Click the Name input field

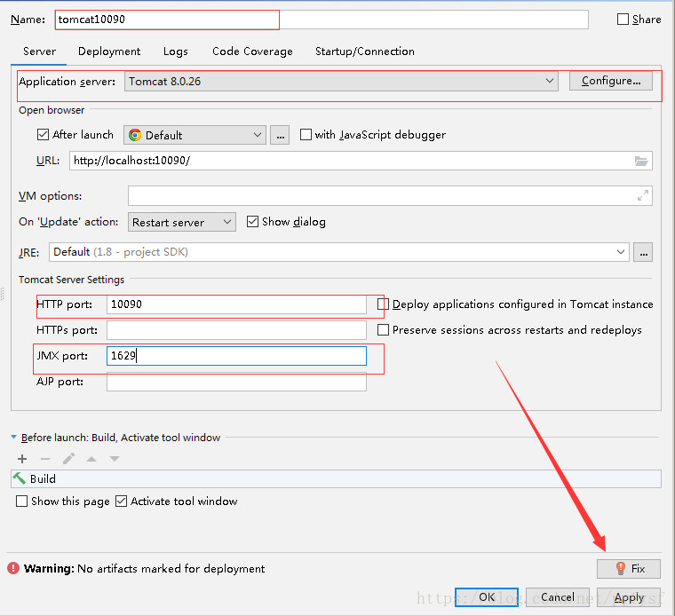click(322, 20)
